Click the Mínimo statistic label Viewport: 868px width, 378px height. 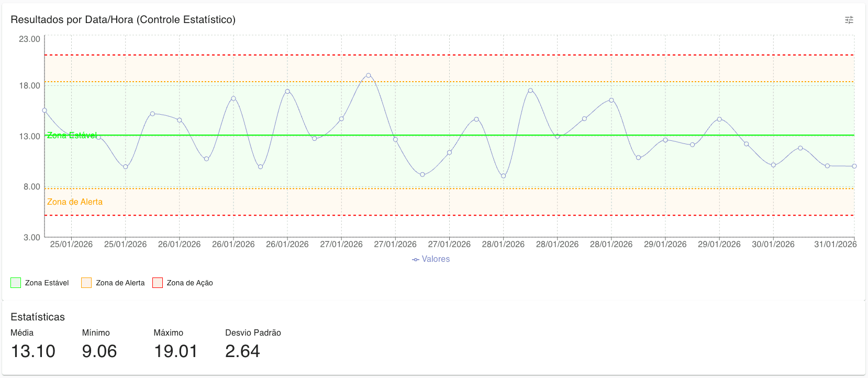[x=96, y=333]
